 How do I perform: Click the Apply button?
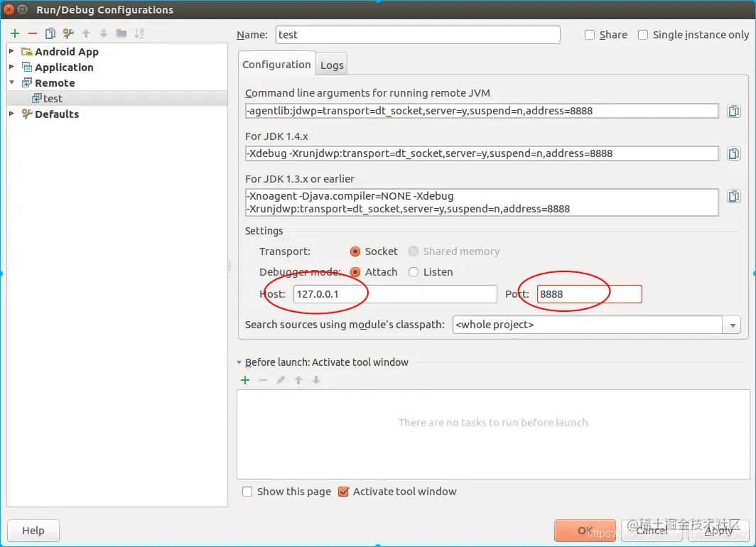click(x=718, y=531)
